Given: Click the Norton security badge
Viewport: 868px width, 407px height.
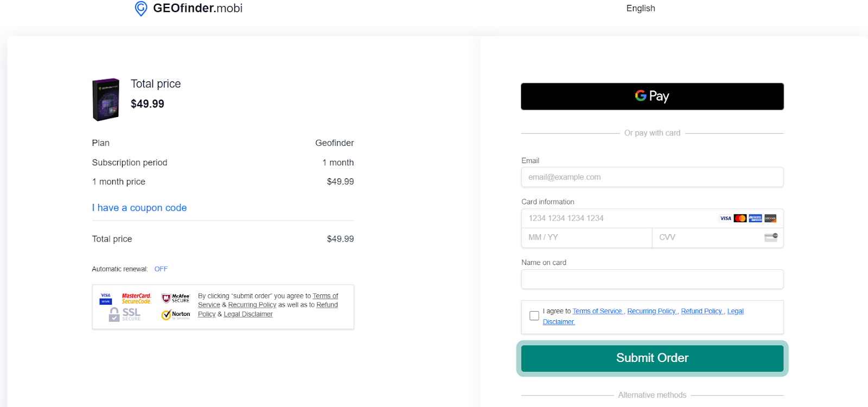Looking at the screenshot, I should click(176, 314).
